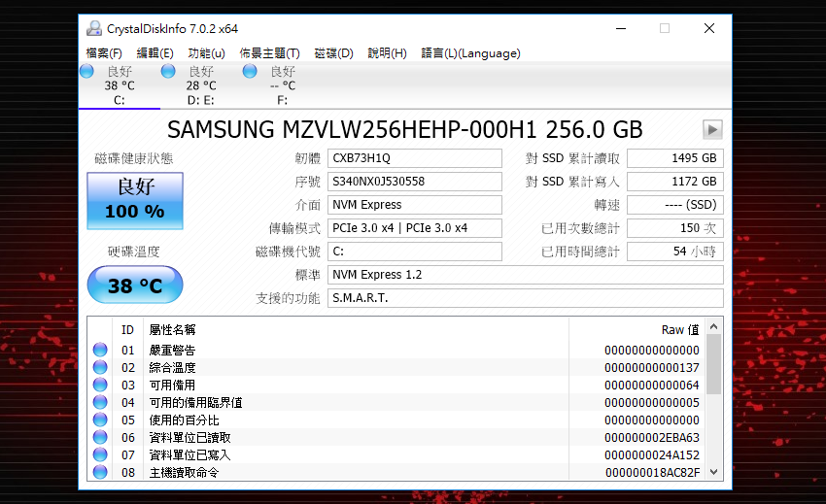This screenshot has height=504, width=826.
Task: Click the raw value 000000018AC82F
Action: pyautogui.click(x=652, y=472)
